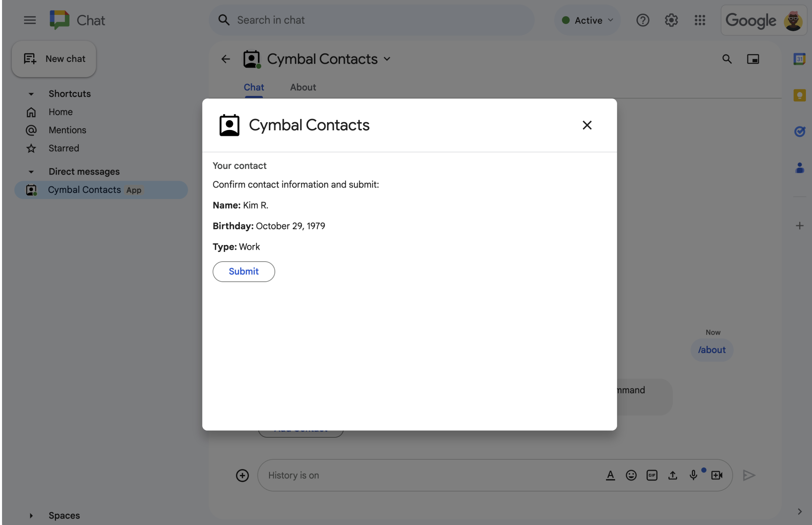Click the microphone icon in message bar
812x525 pixels.
(694, 475)
